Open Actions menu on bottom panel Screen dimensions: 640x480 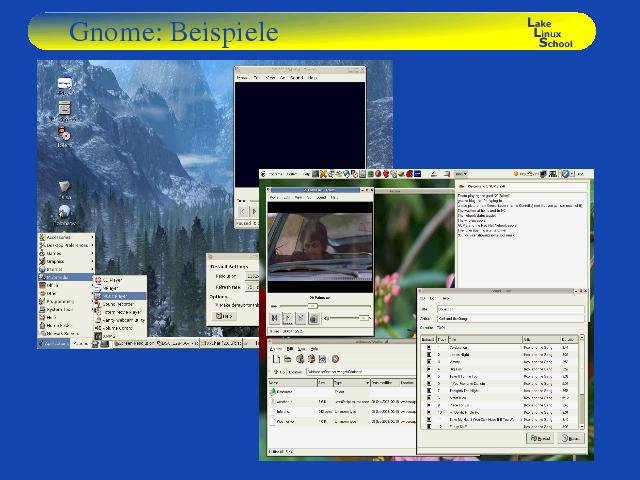coord(81,344)
